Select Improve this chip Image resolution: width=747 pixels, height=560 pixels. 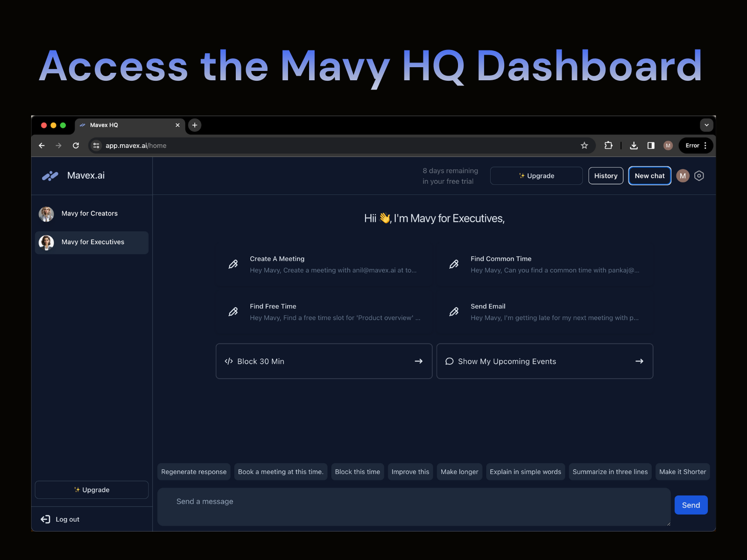tap(410, 472)
